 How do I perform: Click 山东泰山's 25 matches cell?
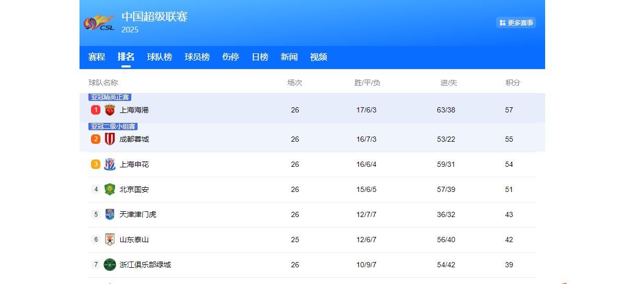coord(295,240)
